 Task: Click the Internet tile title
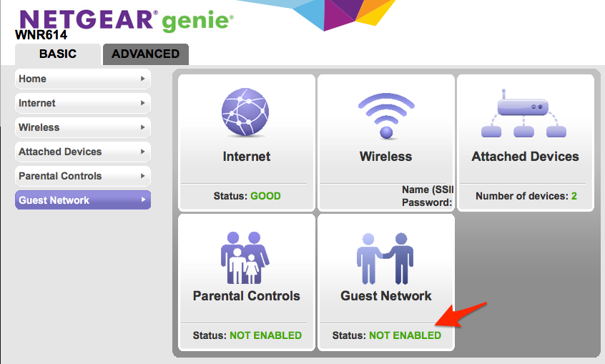(x=247, y=157)
